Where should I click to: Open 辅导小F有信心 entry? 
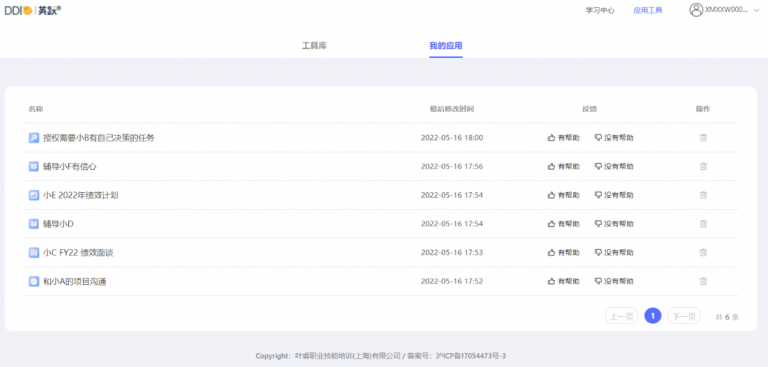tap(70, 167)
